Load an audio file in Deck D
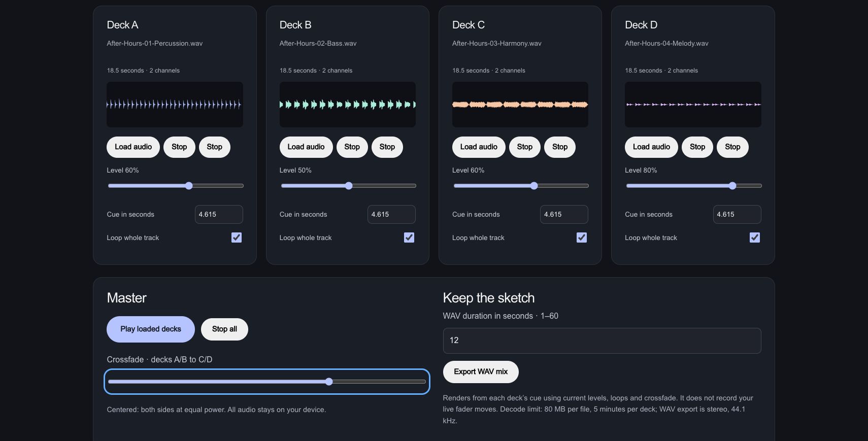868x441 pixels. pyautogui.click(x=651, y=147)
